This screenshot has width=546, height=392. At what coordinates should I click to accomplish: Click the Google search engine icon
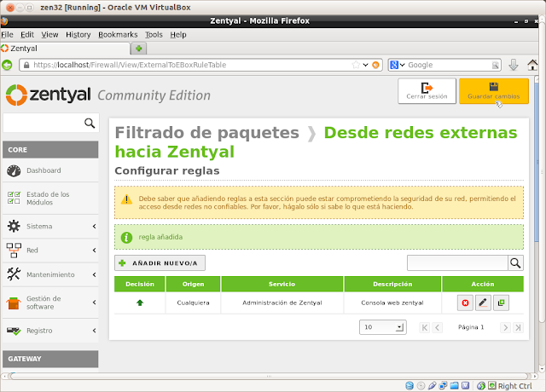(x=394, y=65)
